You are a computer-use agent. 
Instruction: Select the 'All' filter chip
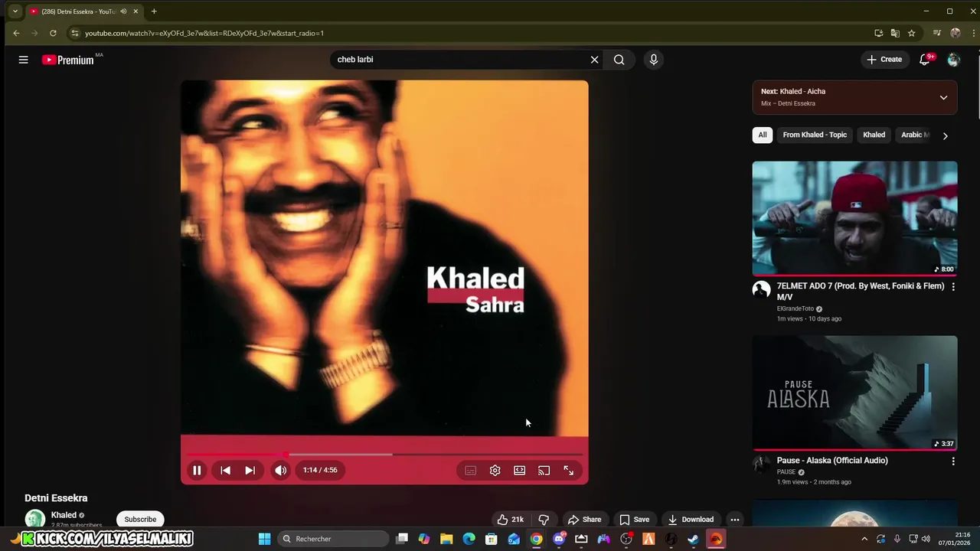coord(763,135)
